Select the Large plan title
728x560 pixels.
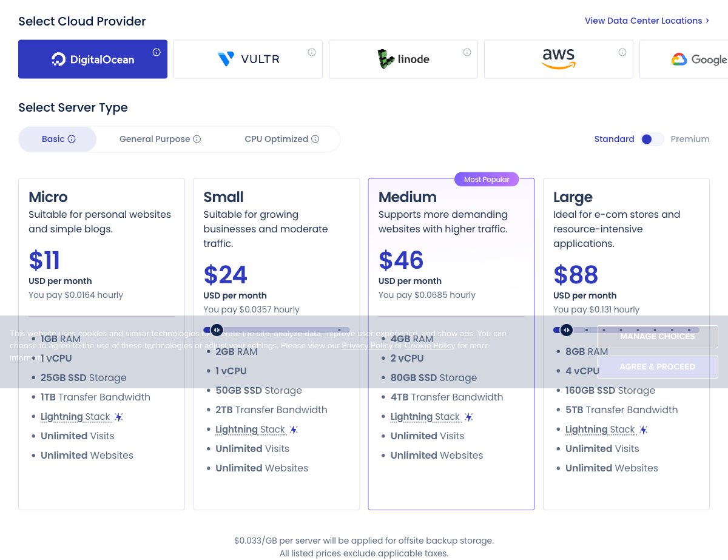(x=573, y=198)
